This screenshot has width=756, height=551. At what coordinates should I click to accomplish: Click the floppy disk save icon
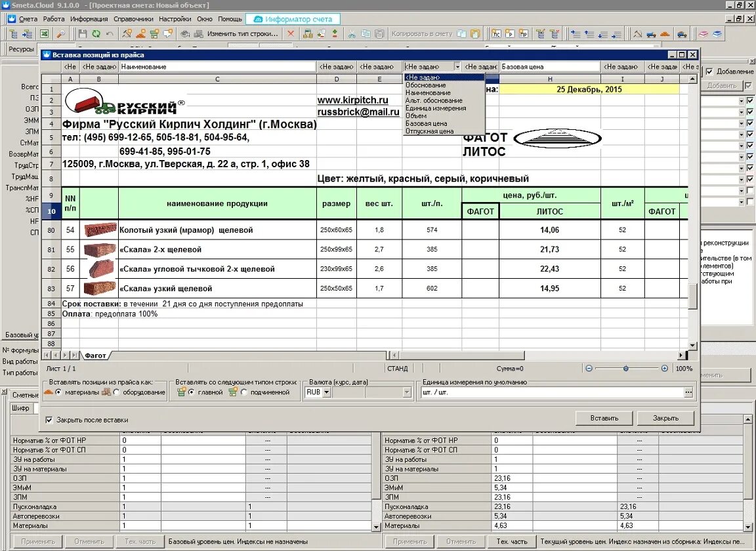click(x=83, y=33)
